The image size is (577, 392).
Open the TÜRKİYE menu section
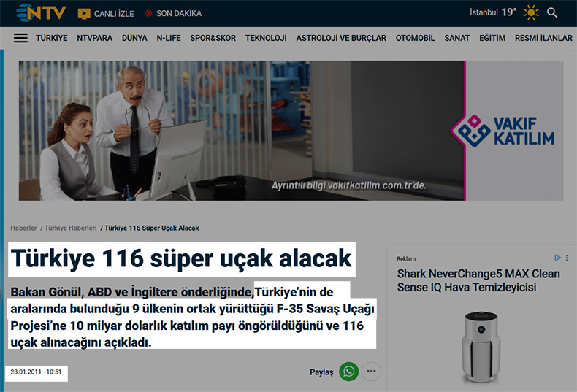pyautogui.click(x=51, y=38)
